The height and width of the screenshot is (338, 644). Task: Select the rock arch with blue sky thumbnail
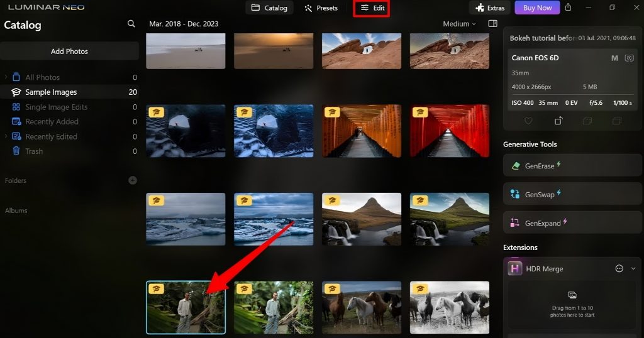362,51
